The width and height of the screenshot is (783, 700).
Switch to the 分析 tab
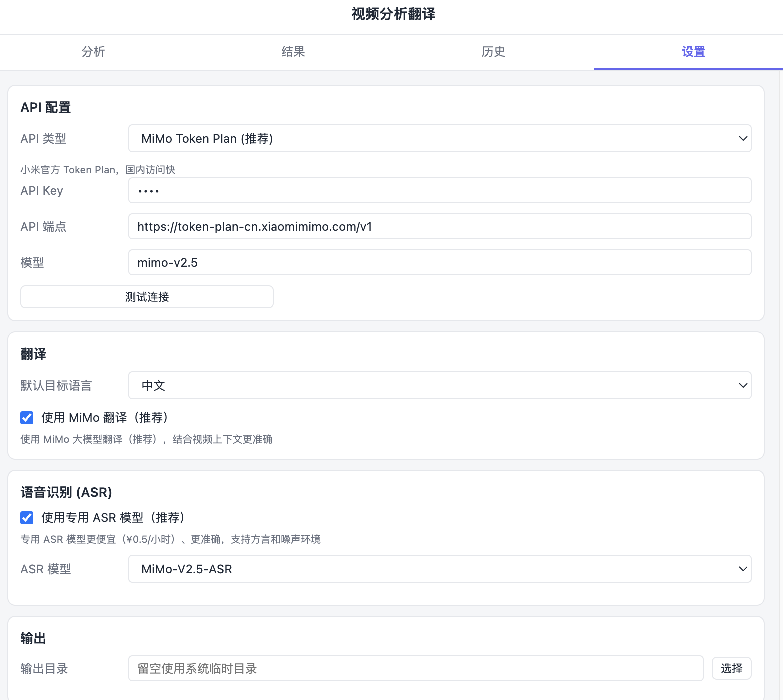tap(93, 52)
